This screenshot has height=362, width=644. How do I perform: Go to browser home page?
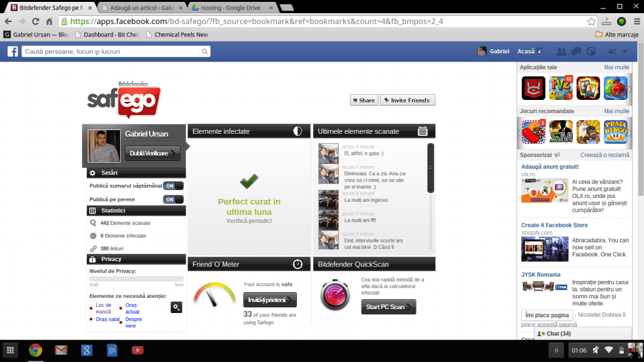(x=49, y=21)
